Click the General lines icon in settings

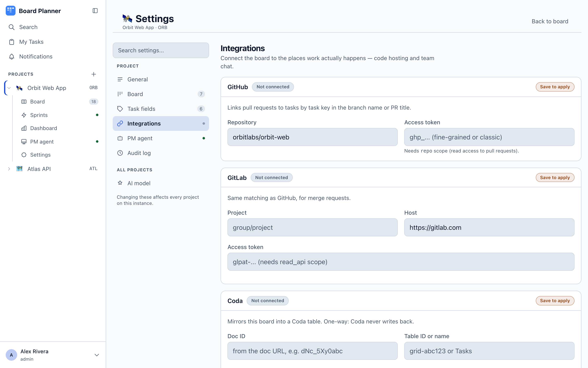pos(120,79)
